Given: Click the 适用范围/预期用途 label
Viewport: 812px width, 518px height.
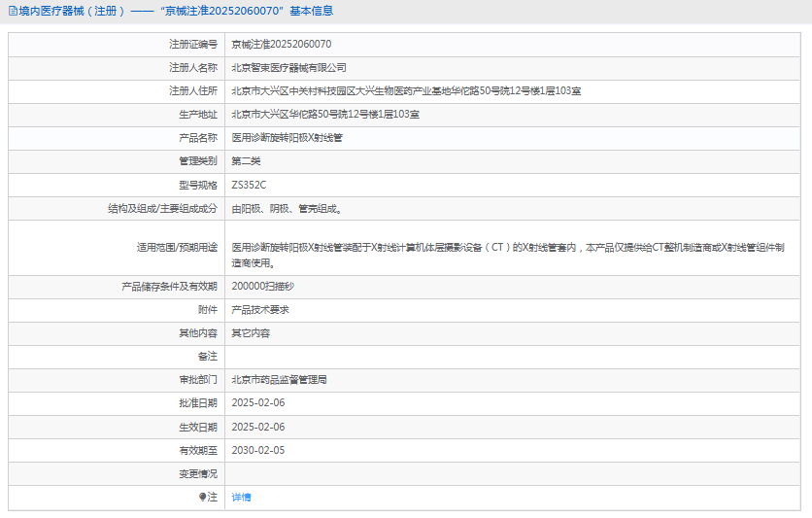Looking at the screenshot, I should (x=177, y=248).
